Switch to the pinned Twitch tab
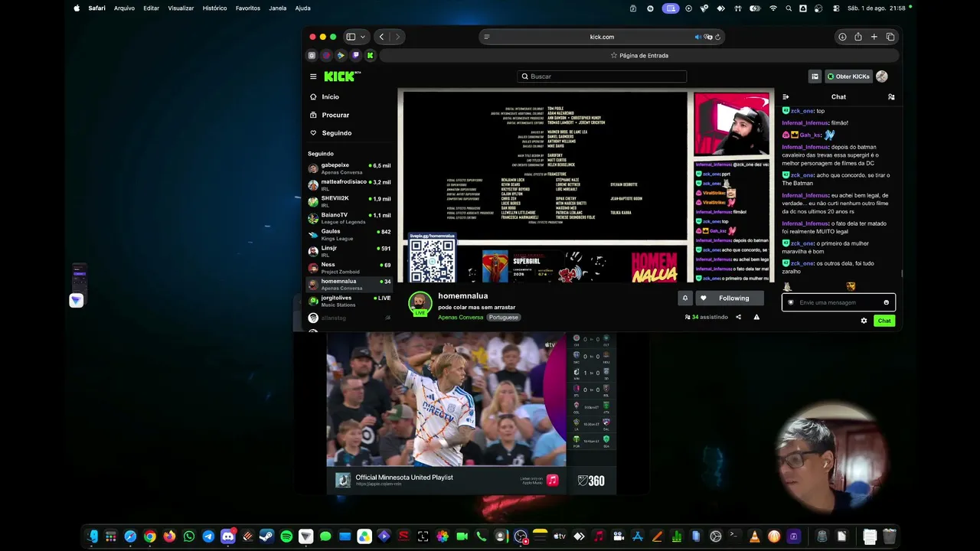The width and height of the screenshot is (980, 551). click(355, 55)
